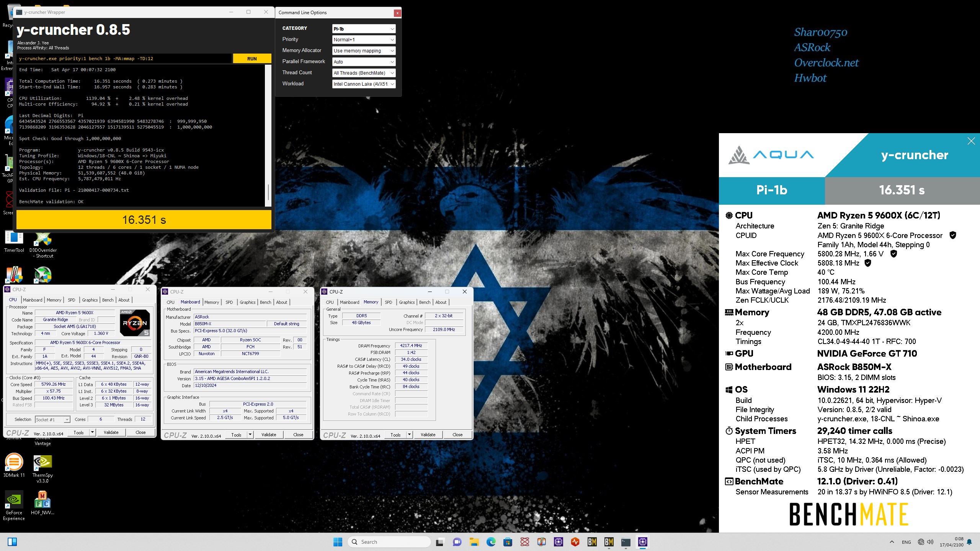Open the Chat taskbar icon
Image resolution: width=980 pixels, height=551 pixels.
tap(457, 542)
